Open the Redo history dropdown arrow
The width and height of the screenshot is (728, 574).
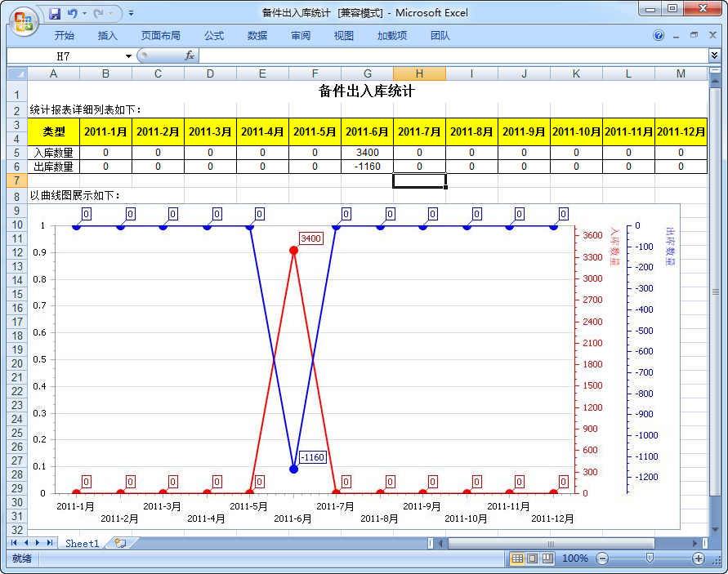tap(111, 13)
